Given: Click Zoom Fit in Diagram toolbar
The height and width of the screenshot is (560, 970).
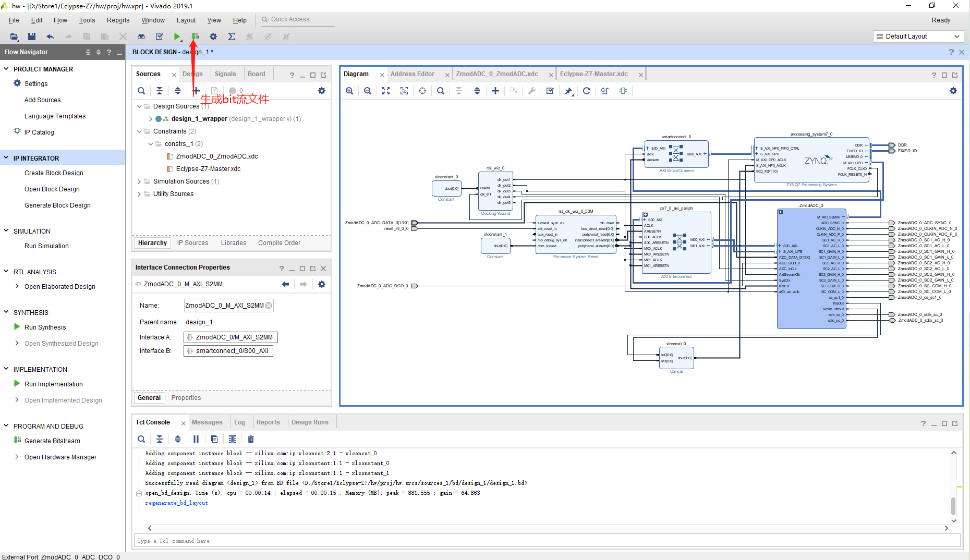Looking at the screenshot, I should point(386,91).
